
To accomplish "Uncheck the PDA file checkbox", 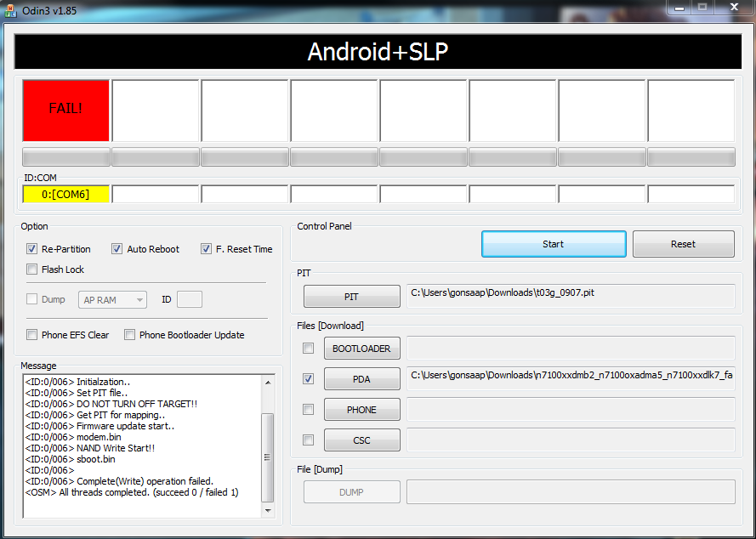I will pos(308,379).
